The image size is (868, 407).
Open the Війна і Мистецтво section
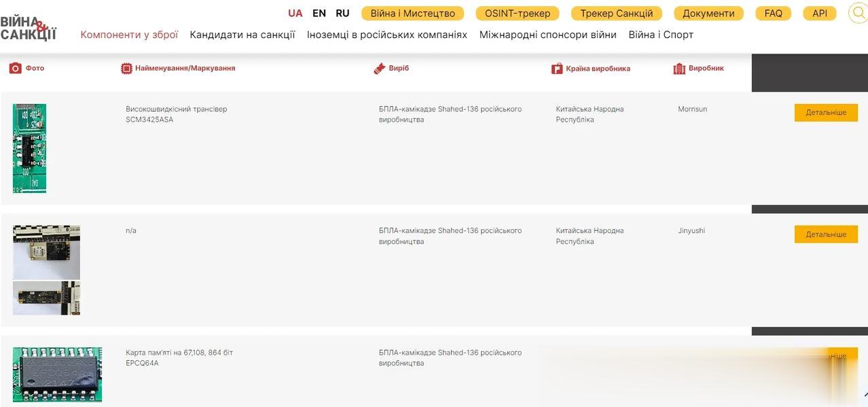[x=413, y=14]
